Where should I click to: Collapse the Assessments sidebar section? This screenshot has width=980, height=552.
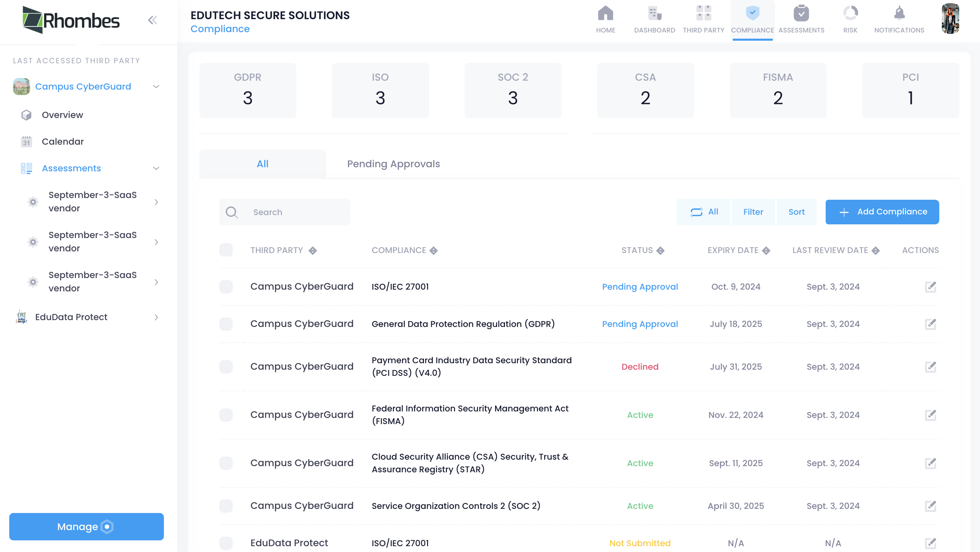coord(156,168)
